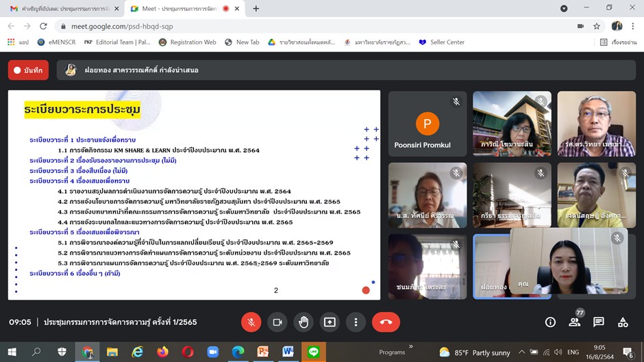This screenshot has height=362, width=644.
Task: Raise hand in the meeting
Action: [304, 322]
